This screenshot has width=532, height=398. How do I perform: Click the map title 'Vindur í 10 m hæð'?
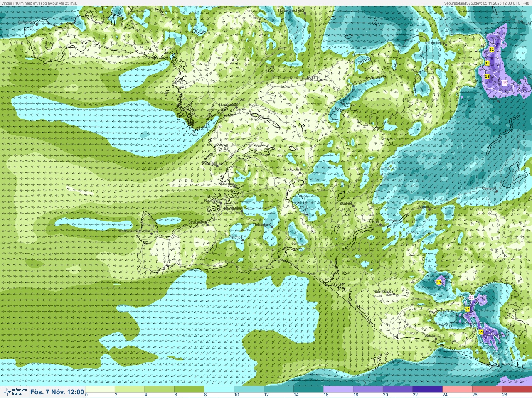click(x=17, y=3)
